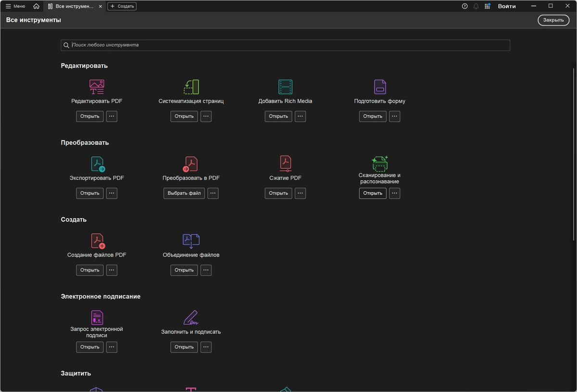The width and height of the screenshot is (577, 392).
Task: Open the Help question mark icon
Action: pyautogui.click(x=464, y=6)
